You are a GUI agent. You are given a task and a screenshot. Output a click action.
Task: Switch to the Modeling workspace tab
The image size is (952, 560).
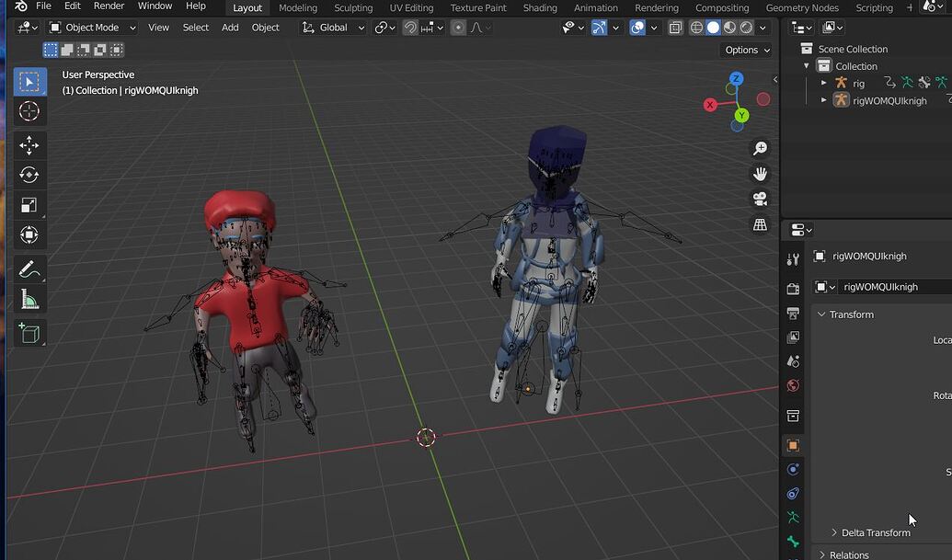297,8
